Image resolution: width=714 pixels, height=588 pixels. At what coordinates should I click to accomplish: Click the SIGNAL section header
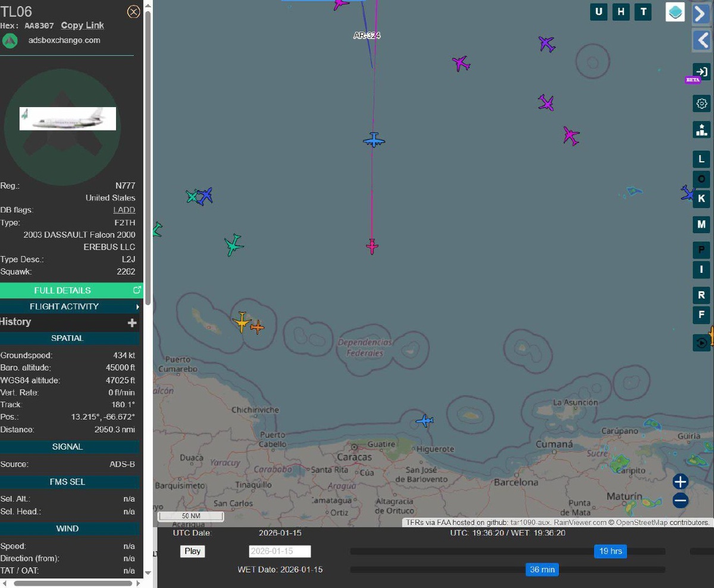click(67, 446)
